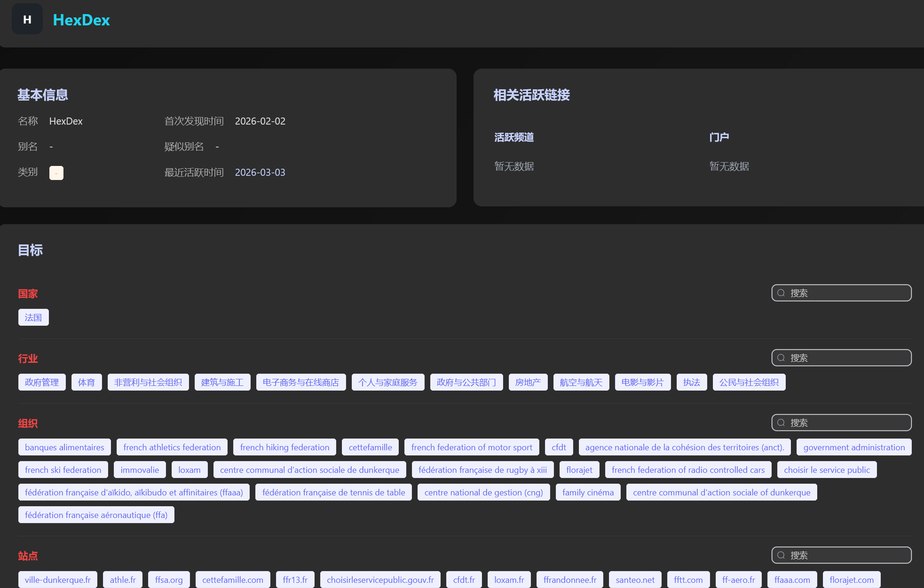Click the 类别 category badge
Viewport: 924px width, 588px height.
coord(56,173)
